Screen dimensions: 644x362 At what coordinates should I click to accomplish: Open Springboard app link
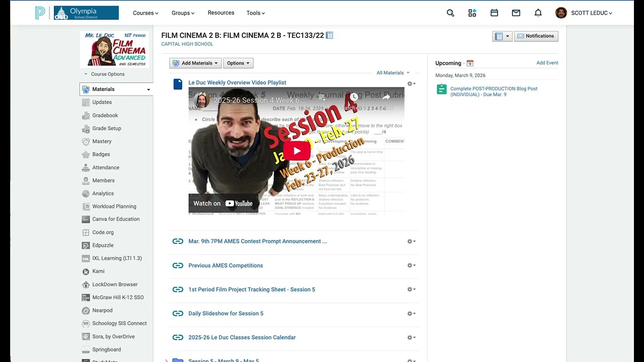point(106,350)
